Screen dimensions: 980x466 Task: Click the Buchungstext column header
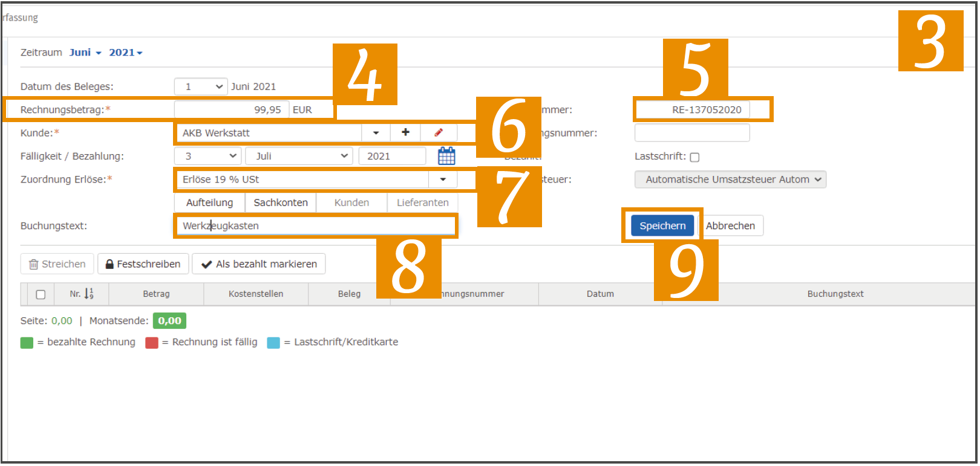[x=835, y=294]
